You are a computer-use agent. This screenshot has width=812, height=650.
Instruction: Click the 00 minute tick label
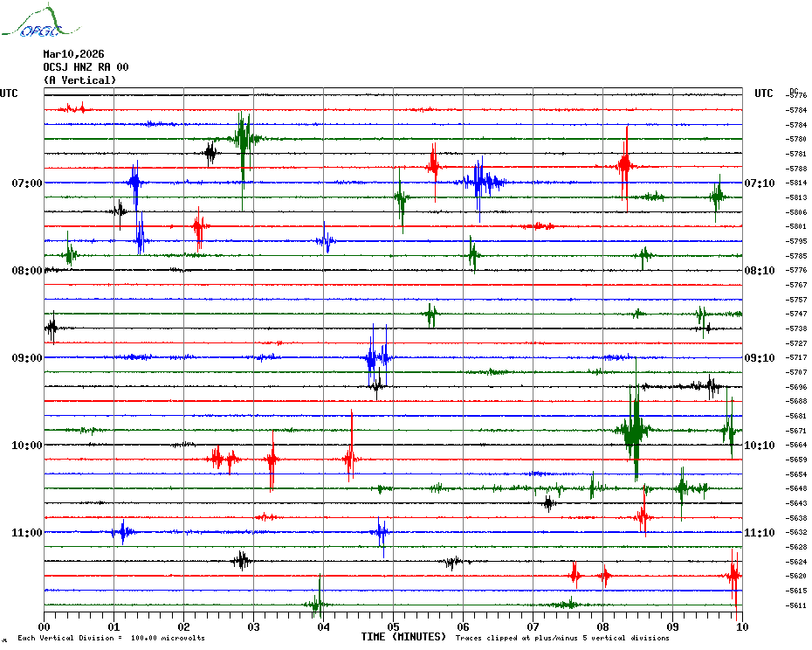tap(45, 626)
